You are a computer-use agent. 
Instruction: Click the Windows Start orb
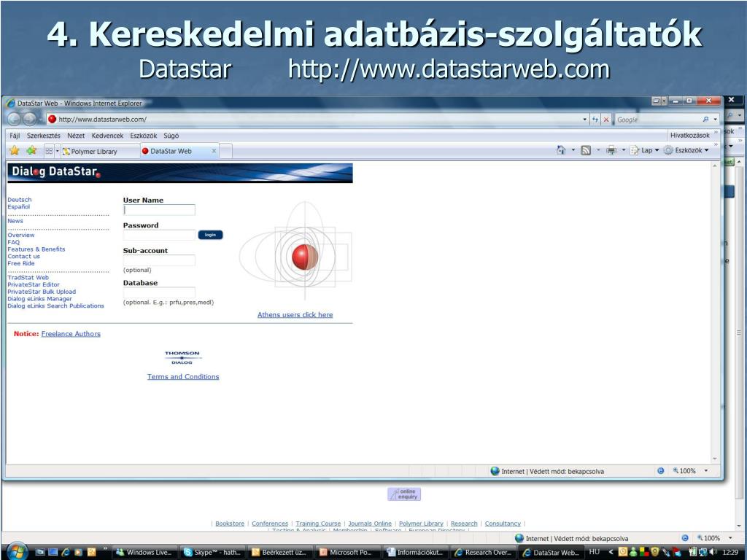(18, 552)
